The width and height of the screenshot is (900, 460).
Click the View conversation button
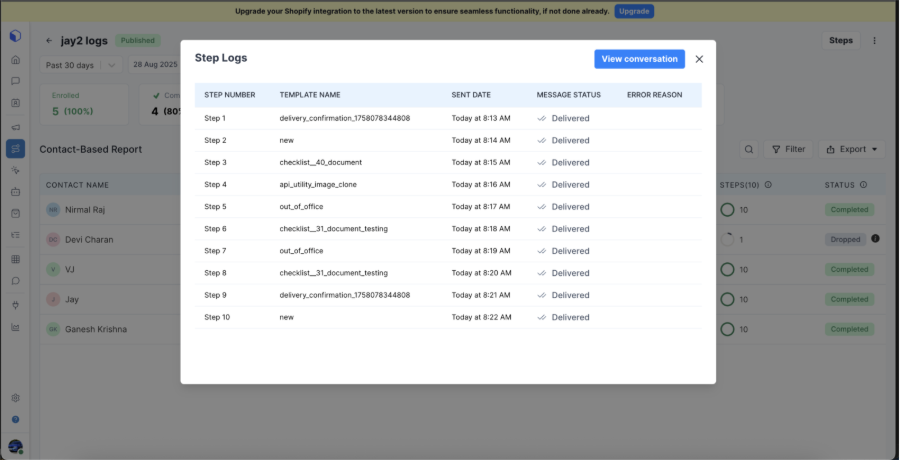639,59
